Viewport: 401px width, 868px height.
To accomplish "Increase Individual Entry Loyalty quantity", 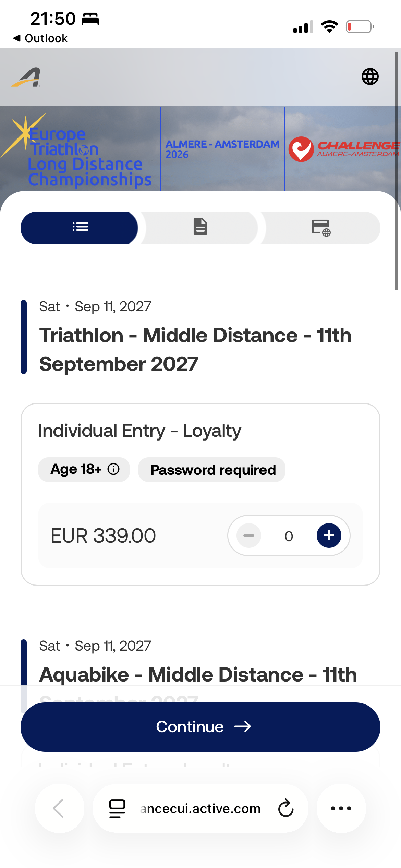I will pos(329,535).
